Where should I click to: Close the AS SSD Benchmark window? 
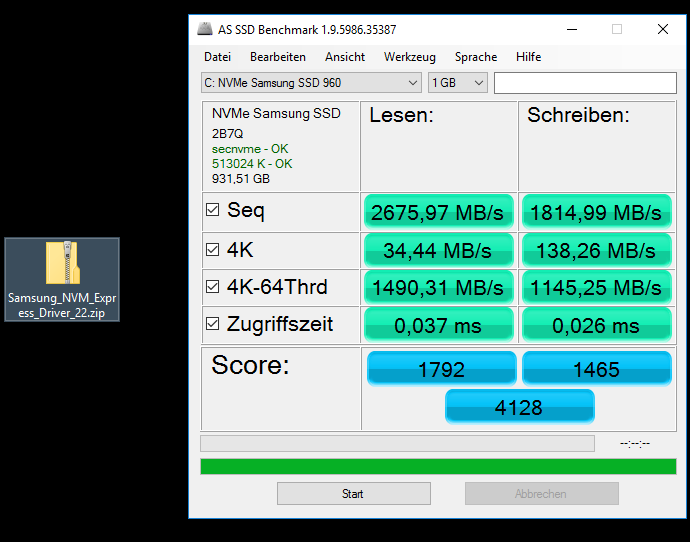[663, 29]
